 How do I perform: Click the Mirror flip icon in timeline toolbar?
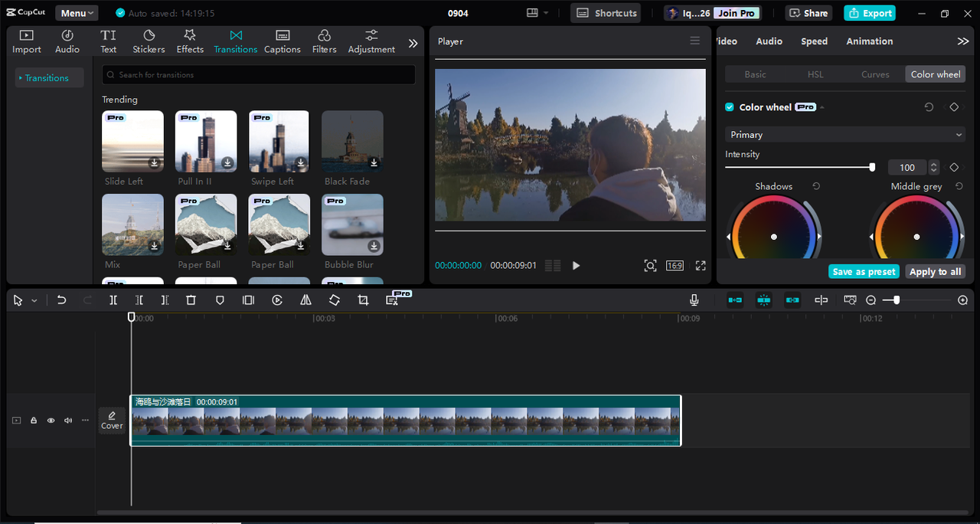pos(305,300)
